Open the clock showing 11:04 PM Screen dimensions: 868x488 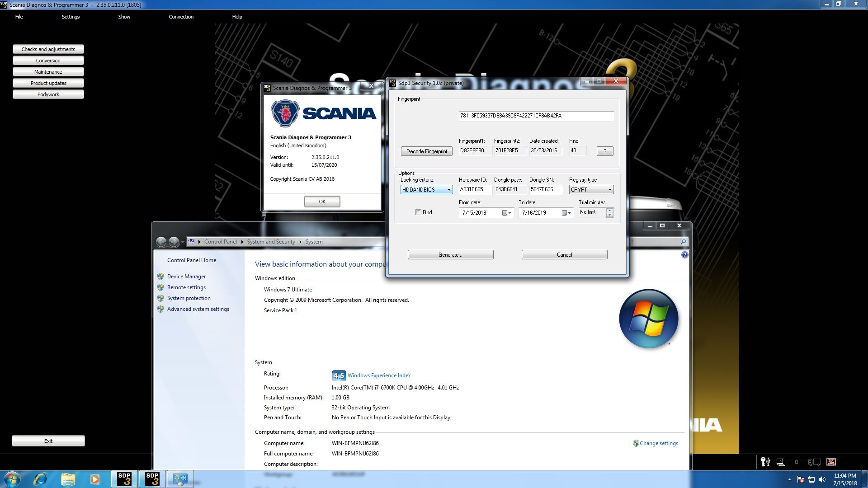click(845, 479)
